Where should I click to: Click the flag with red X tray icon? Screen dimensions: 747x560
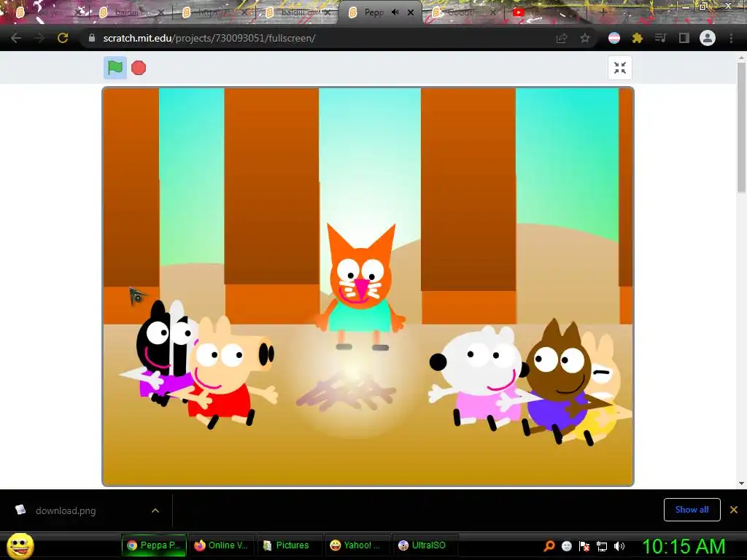(x=584, y=545)
